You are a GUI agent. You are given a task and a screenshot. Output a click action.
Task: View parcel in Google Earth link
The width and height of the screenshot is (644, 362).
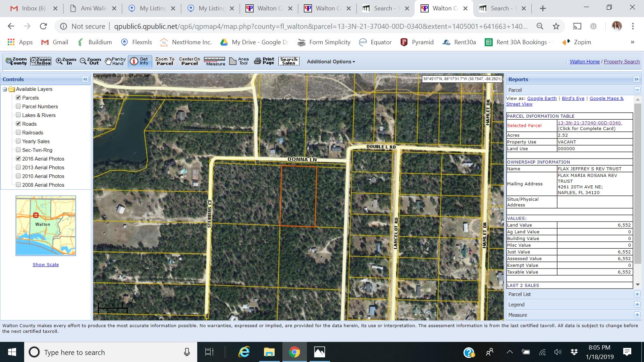click(x=542, y=98)
